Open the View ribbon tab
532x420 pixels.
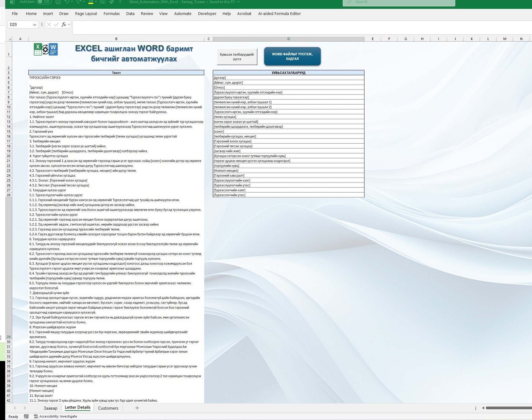point(163,13)
